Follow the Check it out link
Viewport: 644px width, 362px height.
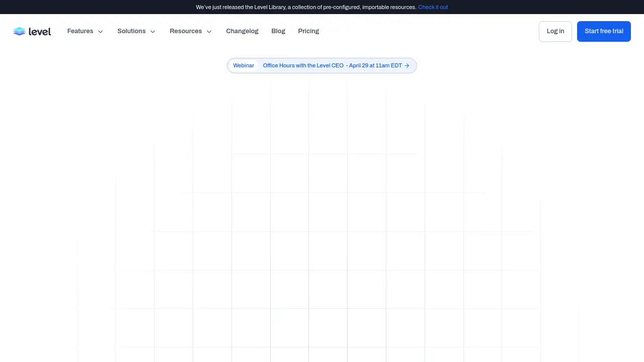pyautogui.click(x=433, y=7)
